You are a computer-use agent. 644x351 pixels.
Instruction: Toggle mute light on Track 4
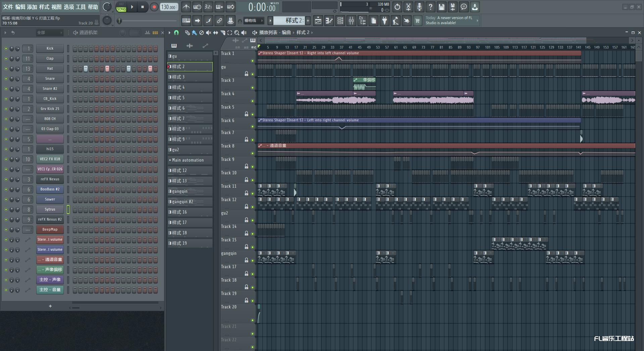[x=252, y=101]
